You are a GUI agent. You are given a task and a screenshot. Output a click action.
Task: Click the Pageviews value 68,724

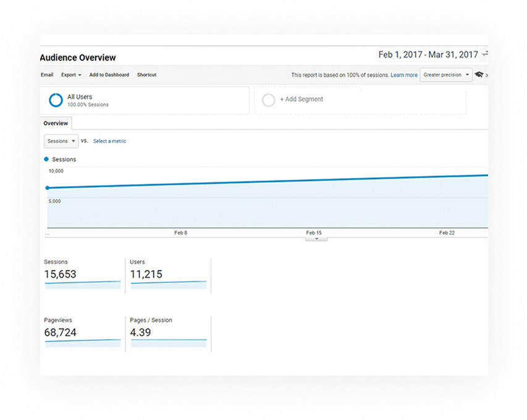point(61,332)
